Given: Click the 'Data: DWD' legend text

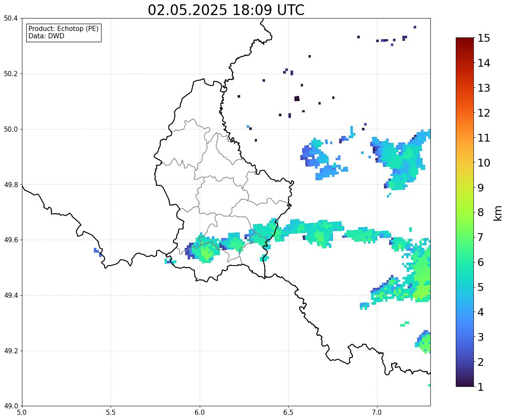Looking at the screenshot, I should tap(46, 36).
